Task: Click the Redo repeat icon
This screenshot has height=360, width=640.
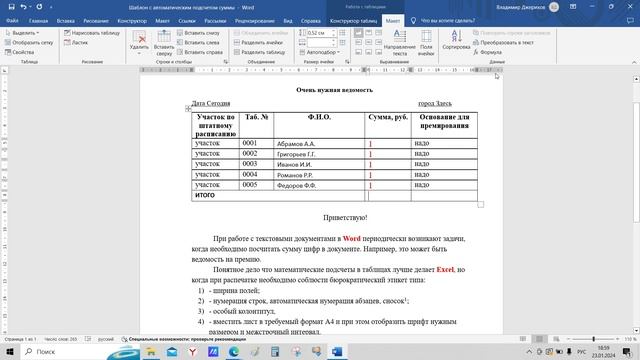Action: 39,7
